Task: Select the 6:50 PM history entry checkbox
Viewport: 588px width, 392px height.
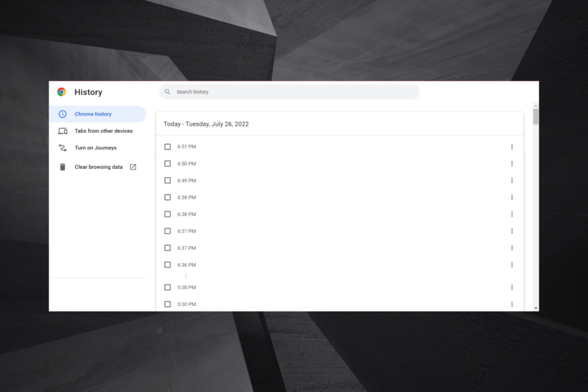Action: 168,163
